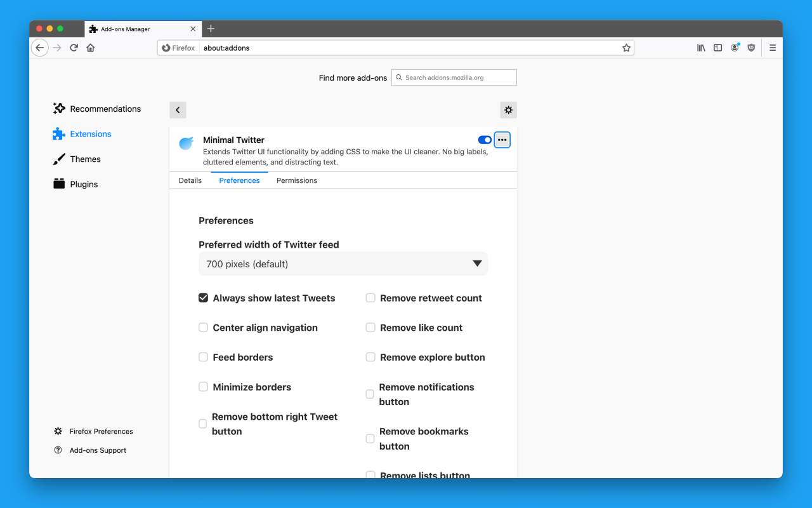Click the Firefox Preferences gear icon
Viewport: 812px width, 508px height.
58,431
